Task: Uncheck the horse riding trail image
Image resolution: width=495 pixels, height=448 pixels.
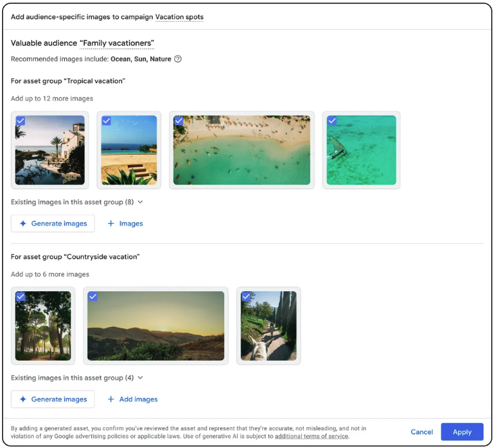Action: [246, 297]
